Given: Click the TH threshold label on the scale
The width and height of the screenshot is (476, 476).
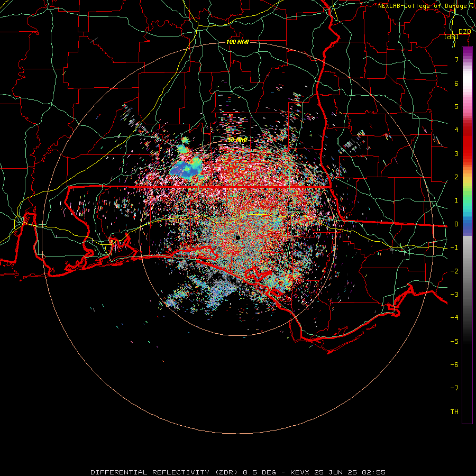Looking at the screenshot, I should click(454, 412).
